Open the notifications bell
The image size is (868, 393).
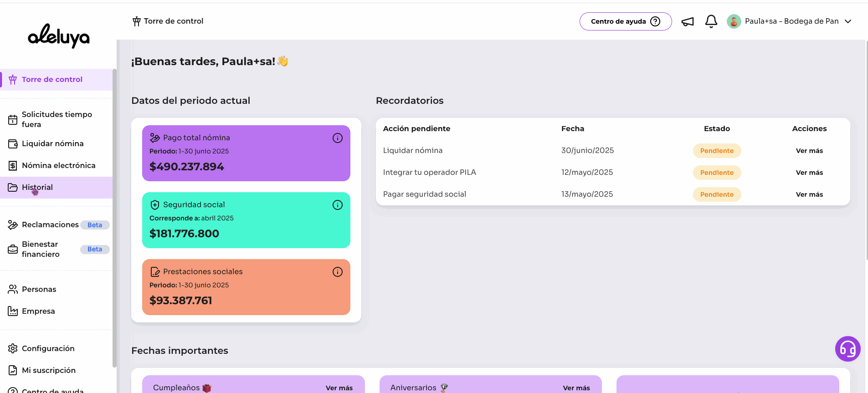click(711, 21)
